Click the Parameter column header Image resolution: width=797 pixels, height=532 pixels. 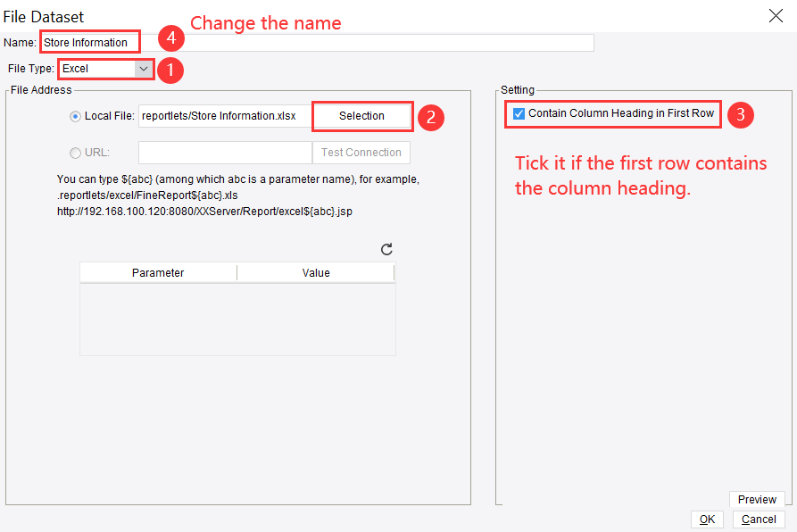point(158,273)
